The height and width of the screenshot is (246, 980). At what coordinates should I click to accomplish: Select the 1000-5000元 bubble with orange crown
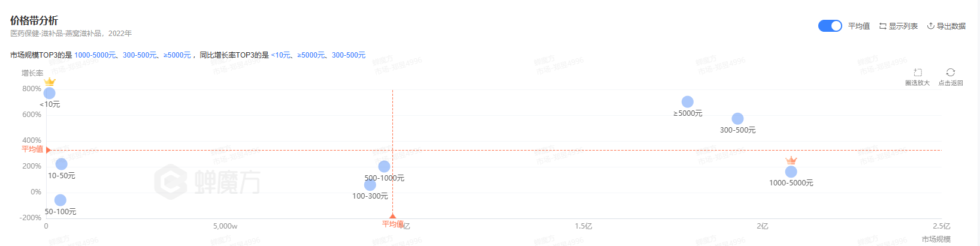click(x=791, y=172)
